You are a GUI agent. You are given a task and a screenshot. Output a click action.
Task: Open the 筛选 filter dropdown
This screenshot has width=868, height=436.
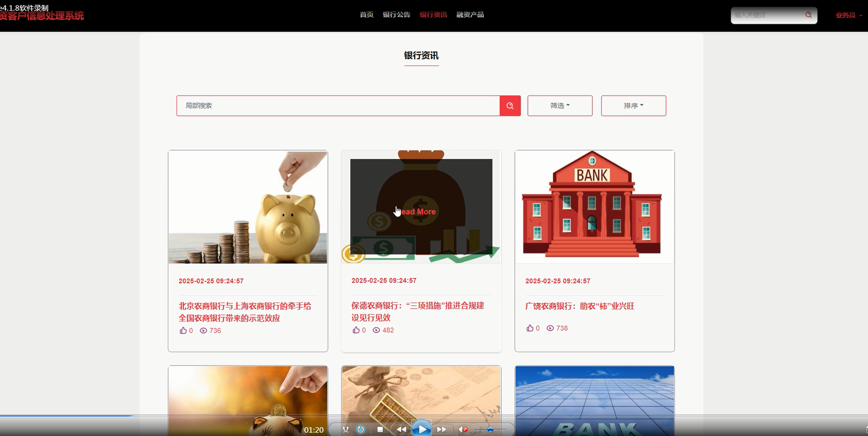[560, 106]
